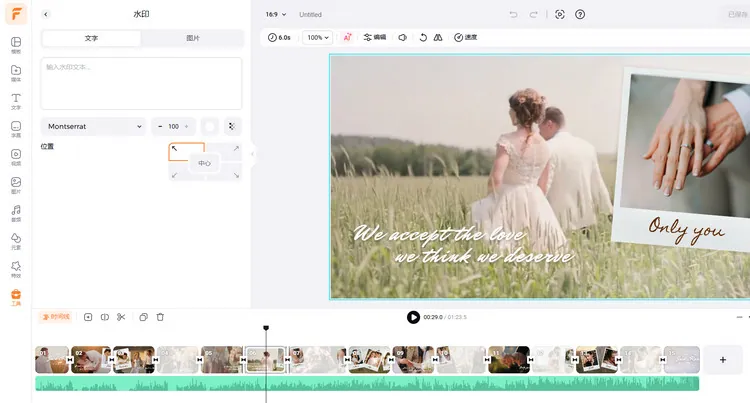Set watermark position to center
This screenshot has width=750, height=403.
point(205,163)
